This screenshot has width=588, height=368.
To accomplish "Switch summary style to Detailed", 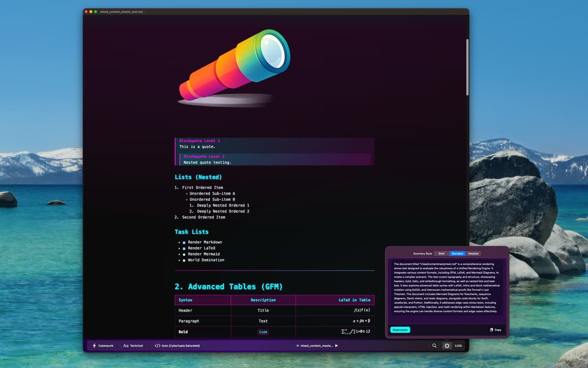I will coord(473,254).
